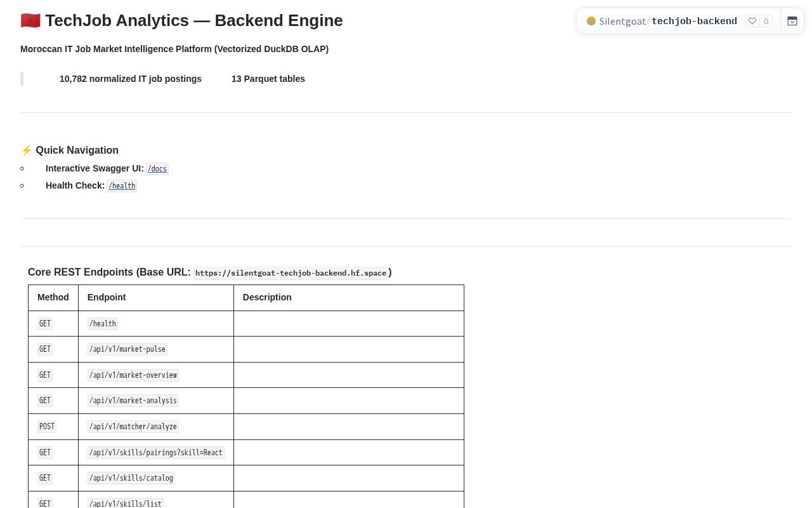The width and height of the screenshot is (812, 508).
Task: Click the Moroccan IT Job Market subtitle
Action: [174, 49]
